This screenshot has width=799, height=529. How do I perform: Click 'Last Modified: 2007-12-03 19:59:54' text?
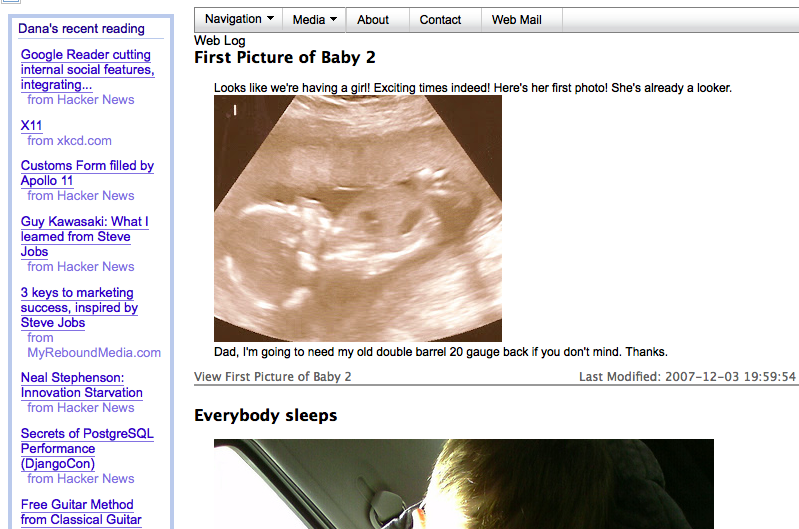click(687, 377)
